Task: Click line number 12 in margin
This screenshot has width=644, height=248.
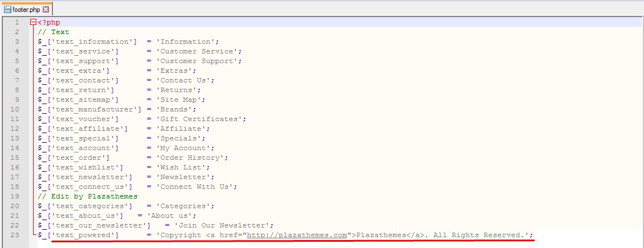Action: click(14, 129)
